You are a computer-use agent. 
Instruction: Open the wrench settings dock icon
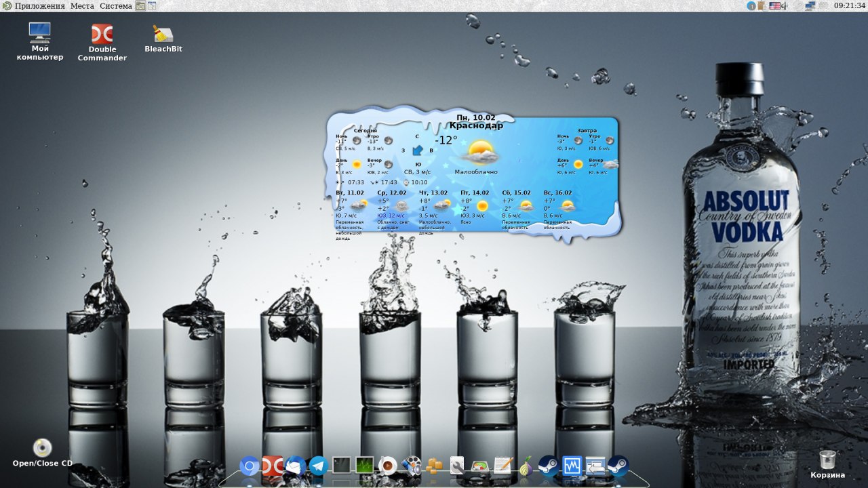(x=457, y=466)
